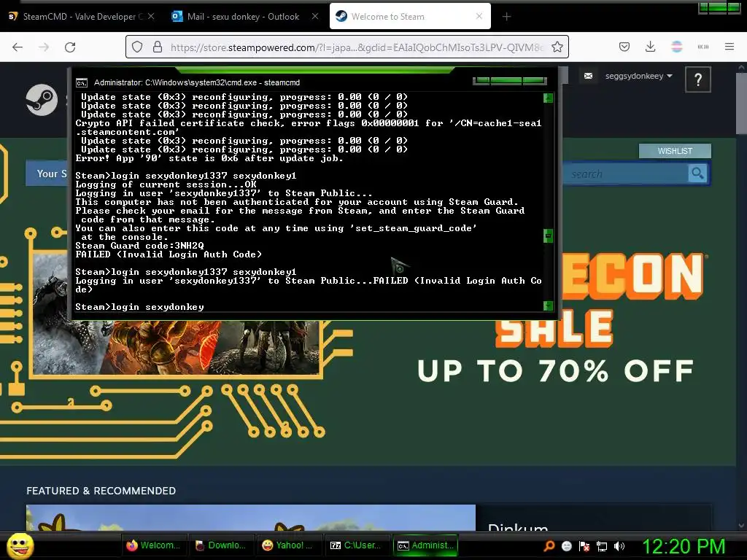This screenshot has height=560, width=747.
Task: Click the cmd scrollbar down arrow
Action: point(548,306)
